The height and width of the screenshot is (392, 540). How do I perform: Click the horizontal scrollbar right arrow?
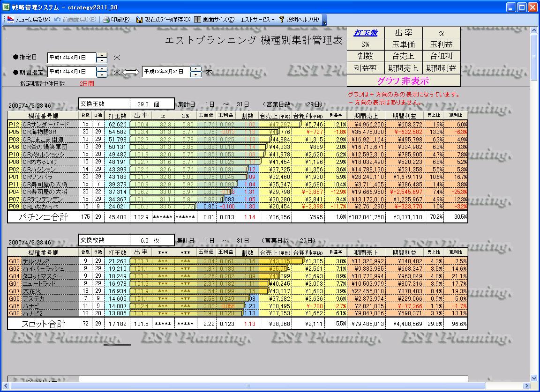(526, 385)
